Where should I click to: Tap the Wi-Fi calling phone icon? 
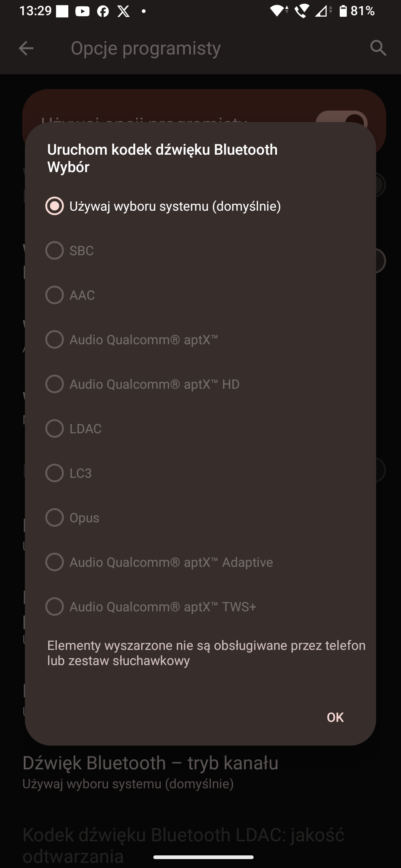tap(301, 11)
